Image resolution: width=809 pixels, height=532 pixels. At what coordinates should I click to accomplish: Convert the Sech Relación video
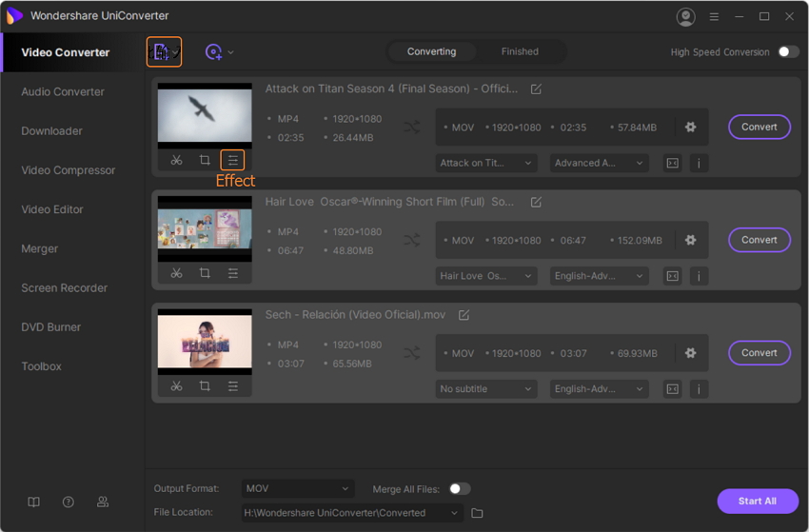pos(759,353)
